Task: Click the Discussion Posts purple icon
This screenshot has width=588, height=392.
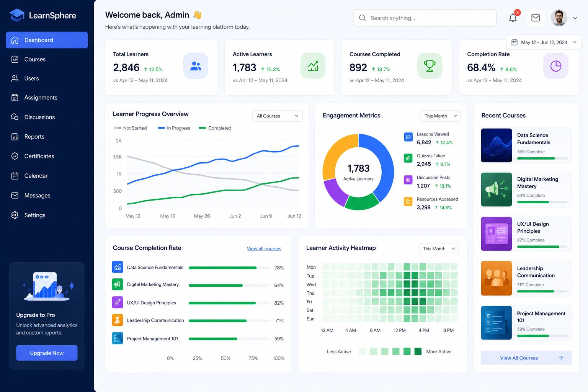Action: coord(408,180)
